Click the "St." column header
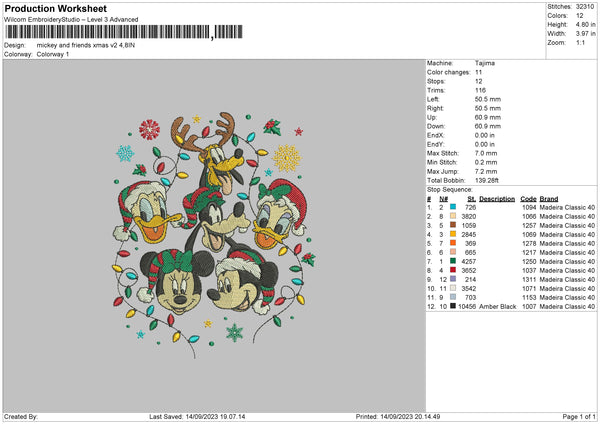600x424 pixels. click(x=471, y=199)
